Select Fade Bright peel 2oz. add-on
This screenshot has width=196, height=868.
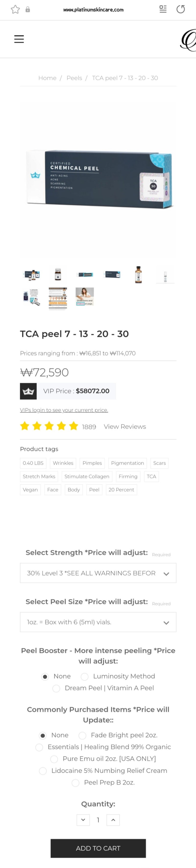pos(82,735)
